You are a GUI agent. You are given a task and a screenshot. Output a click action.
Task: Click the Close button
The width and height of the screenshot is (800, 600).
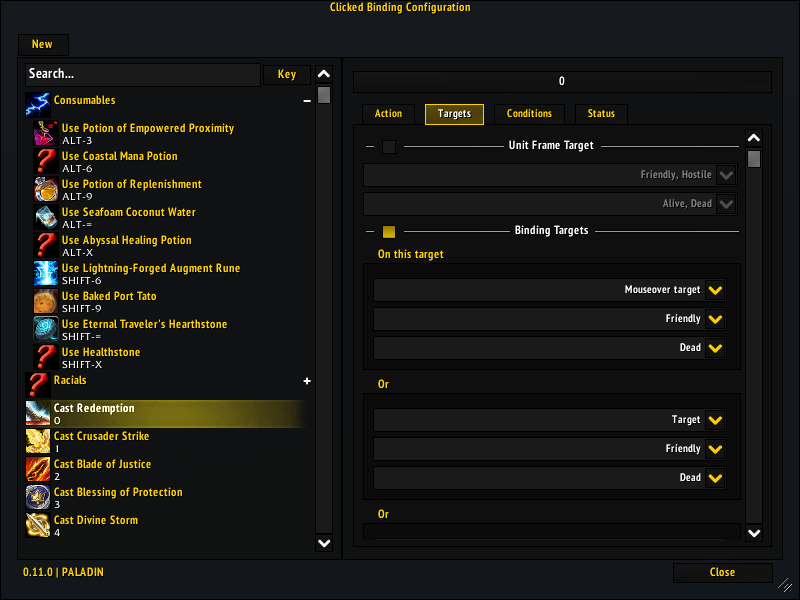click(722, 573)
